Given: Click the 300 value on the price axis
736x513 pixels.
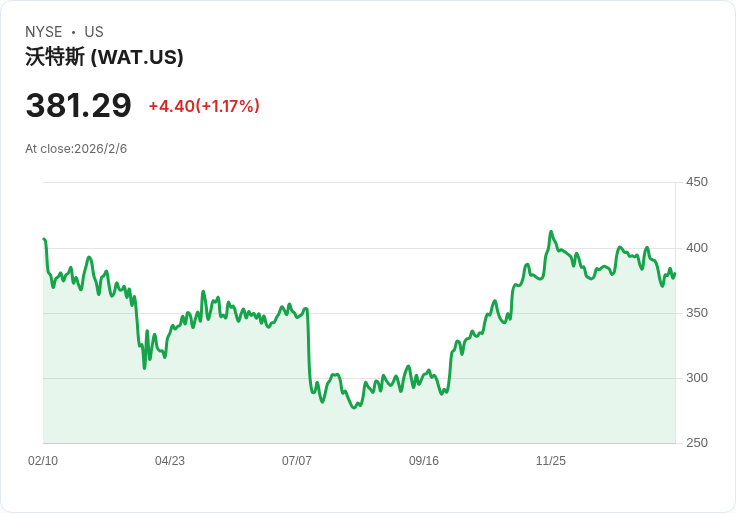Looking at the screenshot, I should tap(697, 378).
